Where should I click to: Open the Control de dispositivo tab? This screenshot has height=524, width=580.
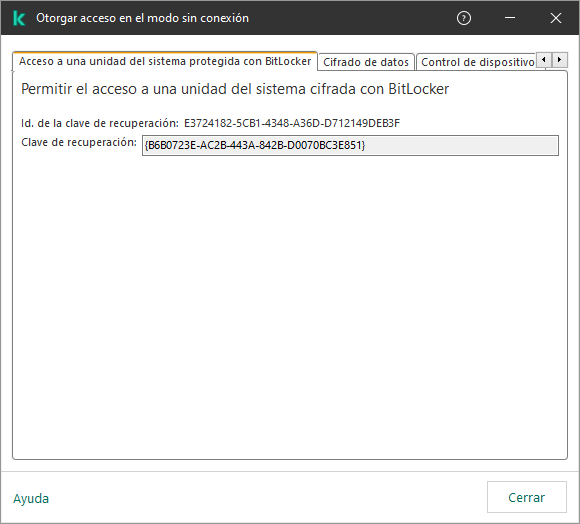pos(477,62)
